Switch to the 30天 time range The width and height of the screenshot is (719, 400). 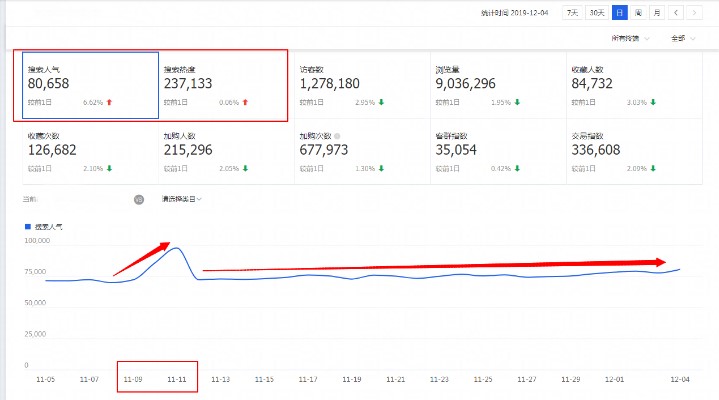coord(597,13)
